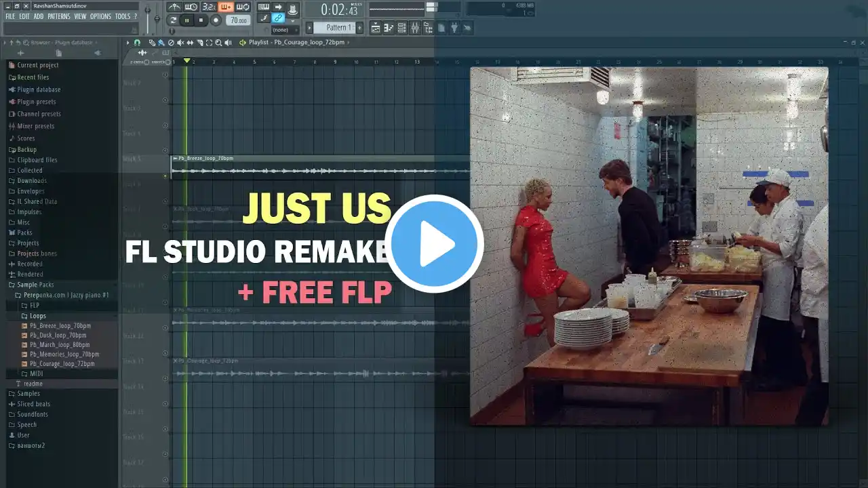Open the VIEW menu
The height and width of the screenshot is (488, 868).
[80, 16]
